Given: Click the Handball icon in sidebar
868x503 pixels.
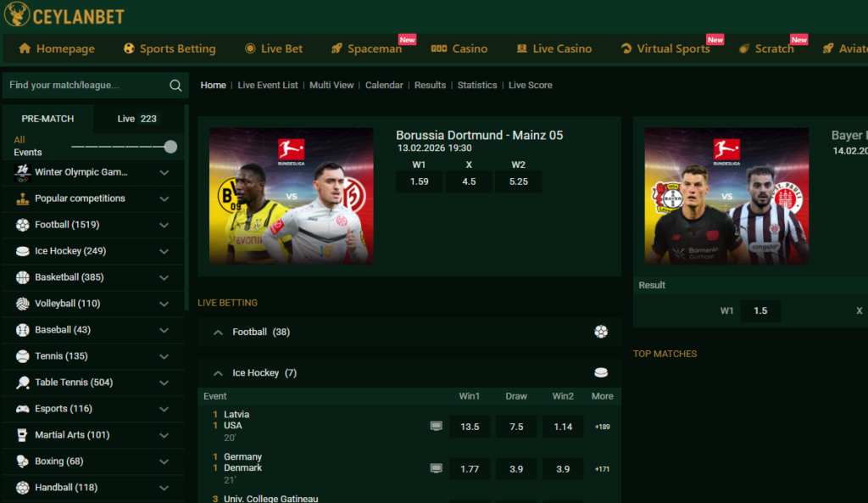Looking at the screenshot, I should pyautogui.click(x=22, y=488).
